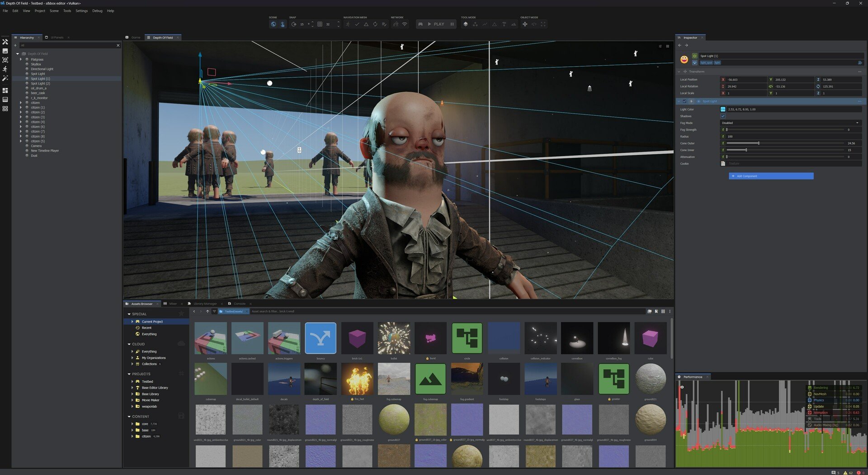Select the bouncy asset thumbnail in the Assets Browser
868x475 pixels.
pyautogui.click(x=321, y=337)
